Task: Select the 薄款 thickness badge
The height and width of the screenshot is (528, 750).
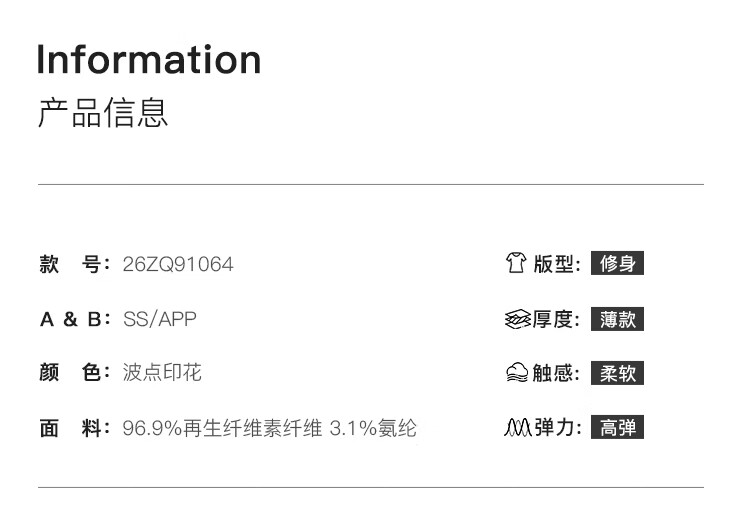Action: pyautogui.click(x=617, y=320)
